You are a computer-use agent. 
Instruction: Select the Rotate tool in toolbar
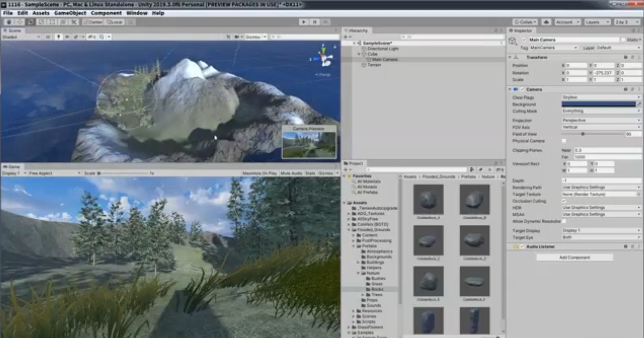tap(31, 22)
